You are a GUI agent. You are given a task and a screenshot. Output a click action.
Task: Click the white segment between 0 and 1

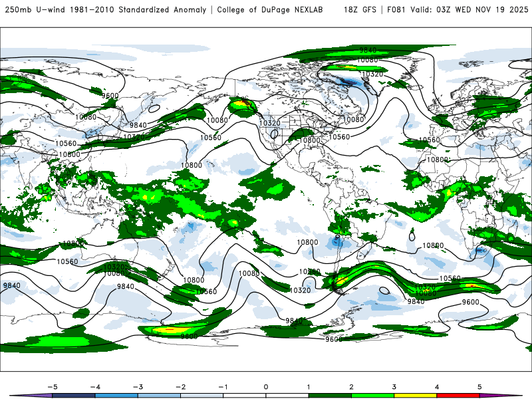coord(287,396)
